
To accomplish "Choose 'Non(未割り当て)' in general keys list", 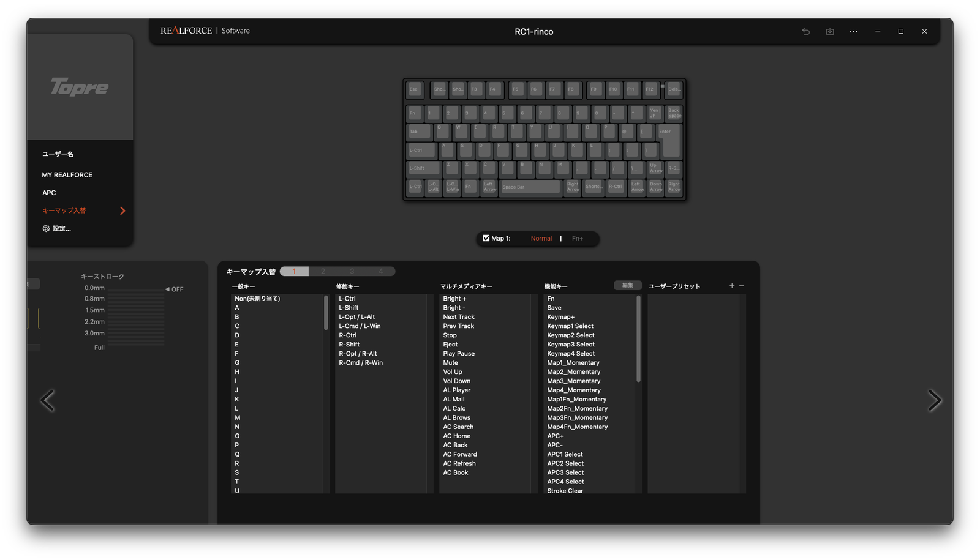I will [257, 299].
